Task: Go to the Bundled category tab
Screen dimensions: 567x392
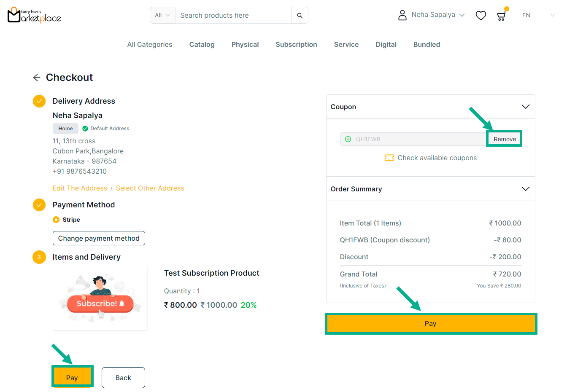Action: coord(427,45)
